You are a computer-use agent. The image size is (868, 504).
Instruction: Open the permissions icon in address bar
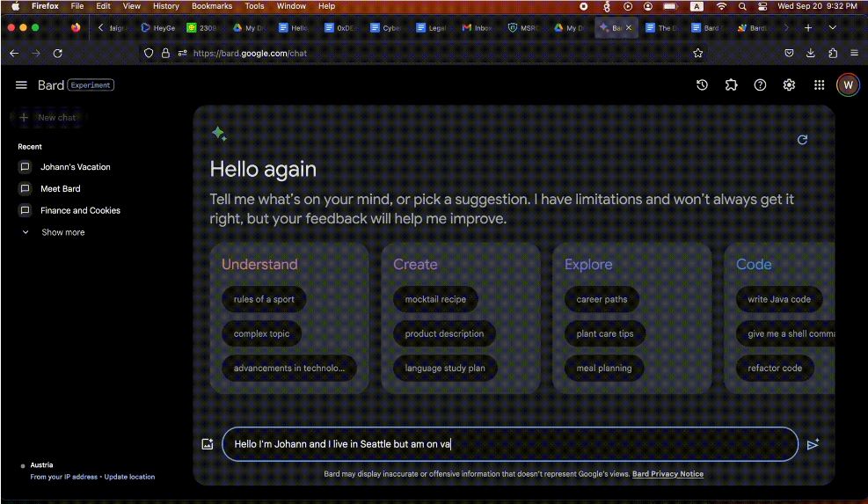[x=183, y=53]
